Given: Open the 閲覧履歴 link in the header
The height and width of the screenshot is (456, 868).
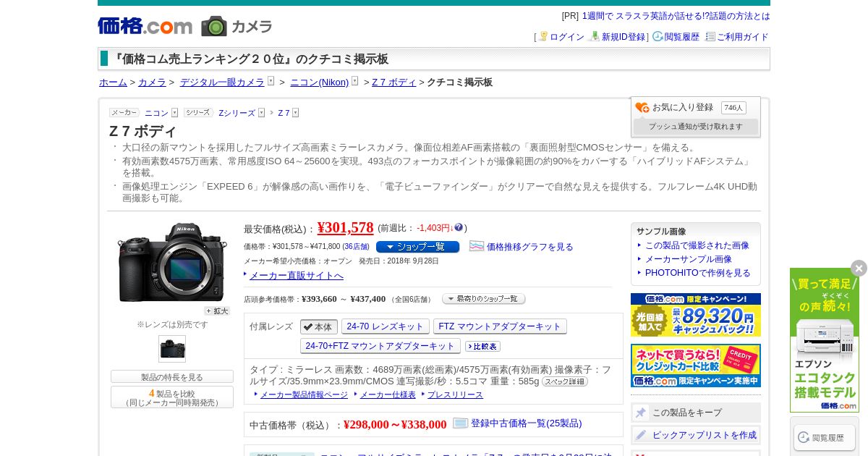Looking at the screenshot, I should [681, 37].
